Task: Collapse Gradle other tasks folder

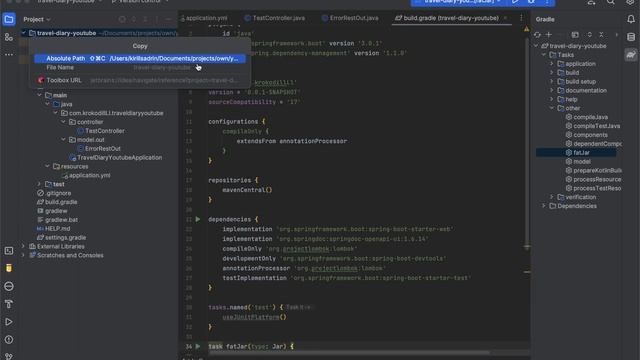Action: point(552,108)
